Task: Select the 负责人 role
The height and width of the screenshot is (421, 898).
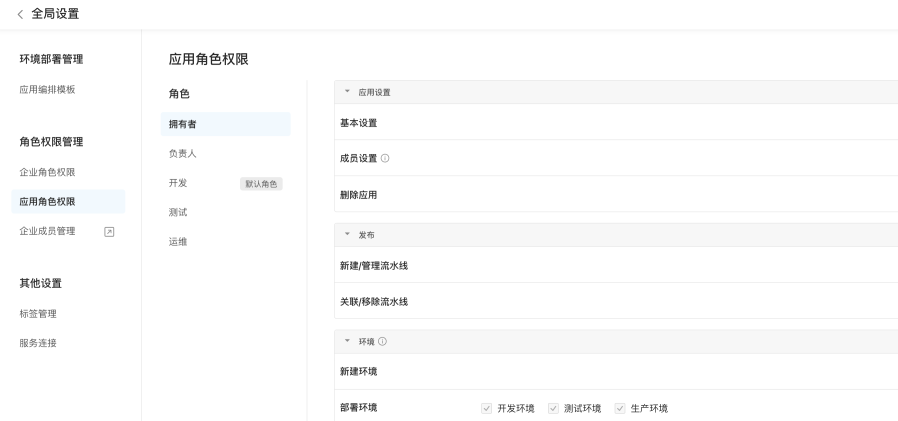Action: (183, 154)
